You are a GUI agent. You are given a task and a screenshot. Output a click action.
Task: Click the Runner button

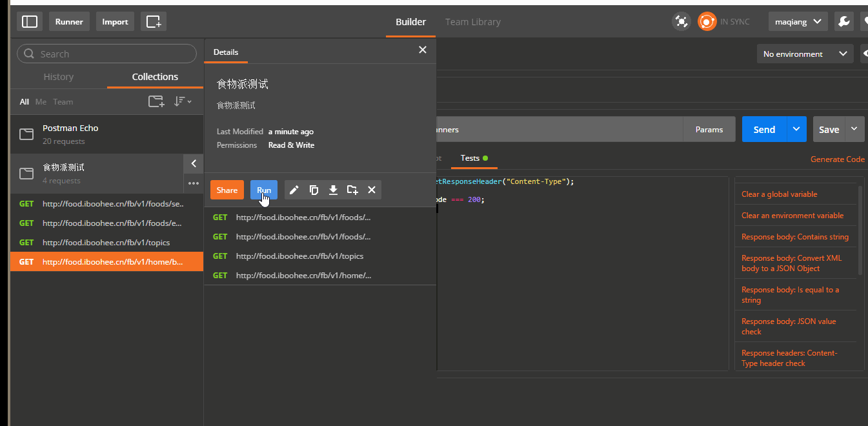[x=69, y=21]
